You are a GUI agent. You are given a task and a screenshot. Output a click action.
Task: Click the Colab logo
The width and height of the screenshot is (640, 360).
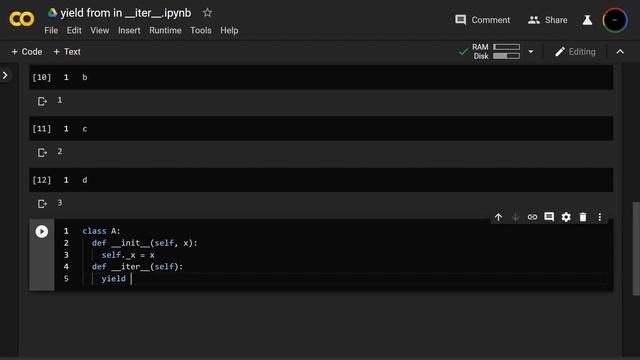click(x=22, y=19)
